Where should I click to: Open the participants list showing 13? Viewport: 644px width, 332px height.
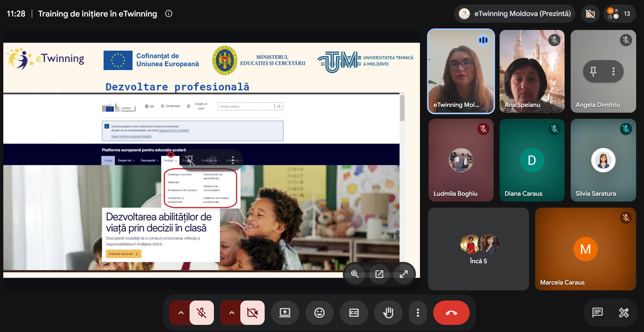620,14
